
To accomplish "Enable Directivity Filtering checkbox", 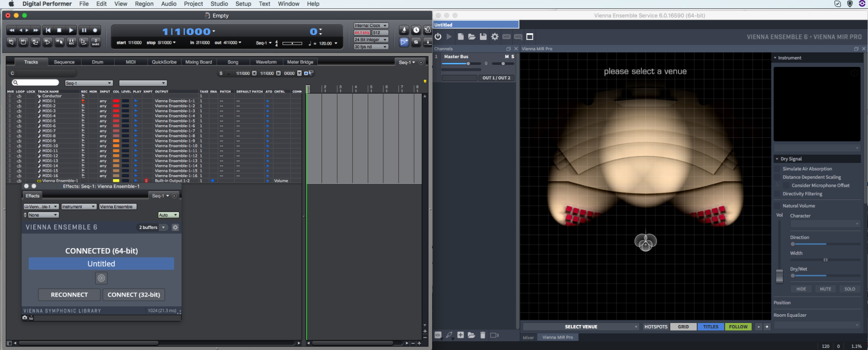I will [x=778, y=194].
